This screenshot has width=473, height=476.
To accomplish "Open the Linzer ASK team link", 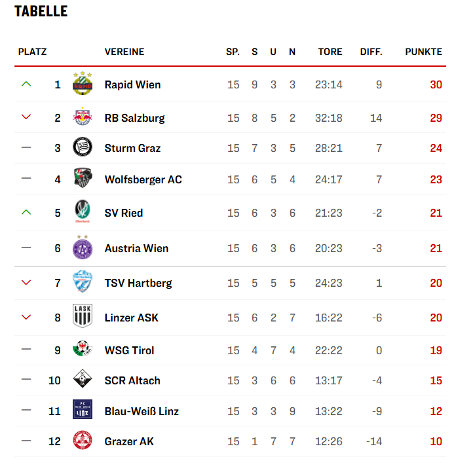I will [131, 318].
